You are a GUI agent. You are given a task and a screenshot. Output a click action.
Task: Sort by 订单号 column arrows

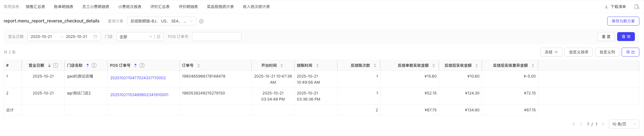click(199, 65)
